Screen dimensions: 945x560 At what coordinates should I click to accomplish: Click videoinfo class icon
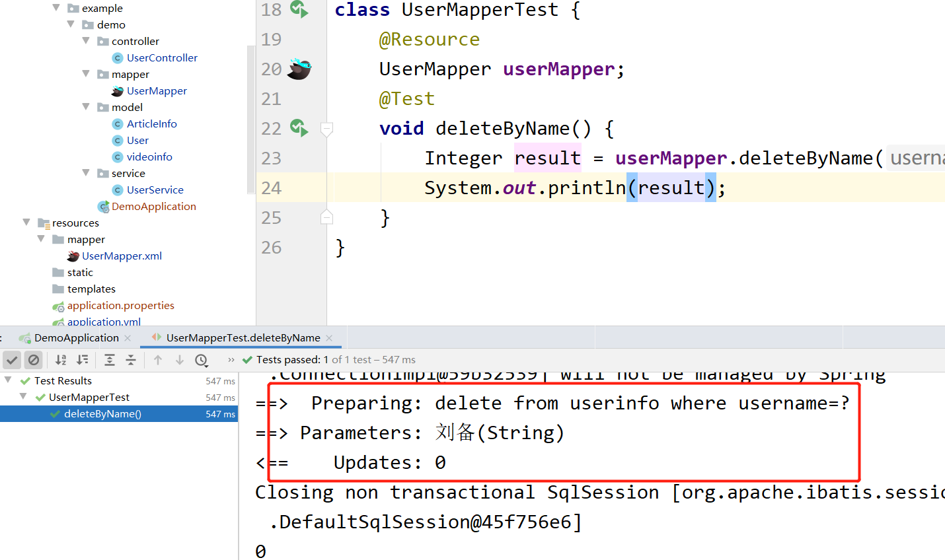tap(118, 157)
